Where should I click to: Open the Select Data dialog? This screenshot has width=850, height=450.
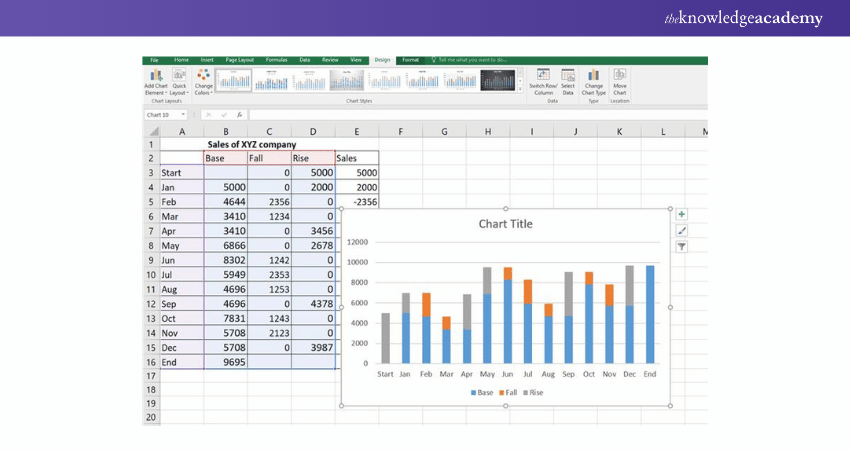pos(568,80)
